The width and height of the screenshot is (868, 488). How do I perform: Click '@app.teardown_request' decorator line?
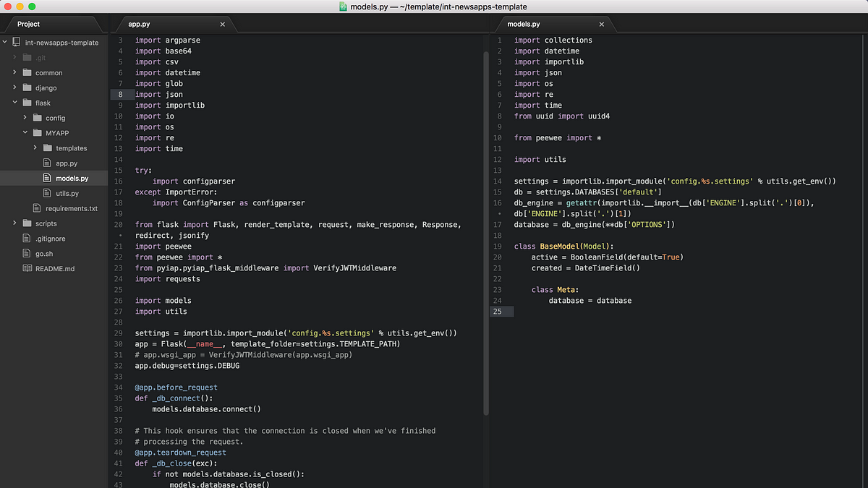tap(180, 453)
